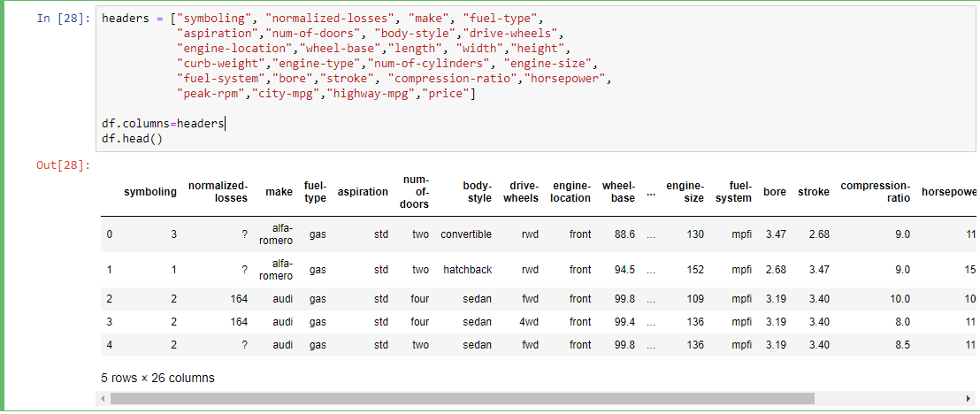Click the compression-ratio value 10.0
980x414 pixels.
(900, 299)
